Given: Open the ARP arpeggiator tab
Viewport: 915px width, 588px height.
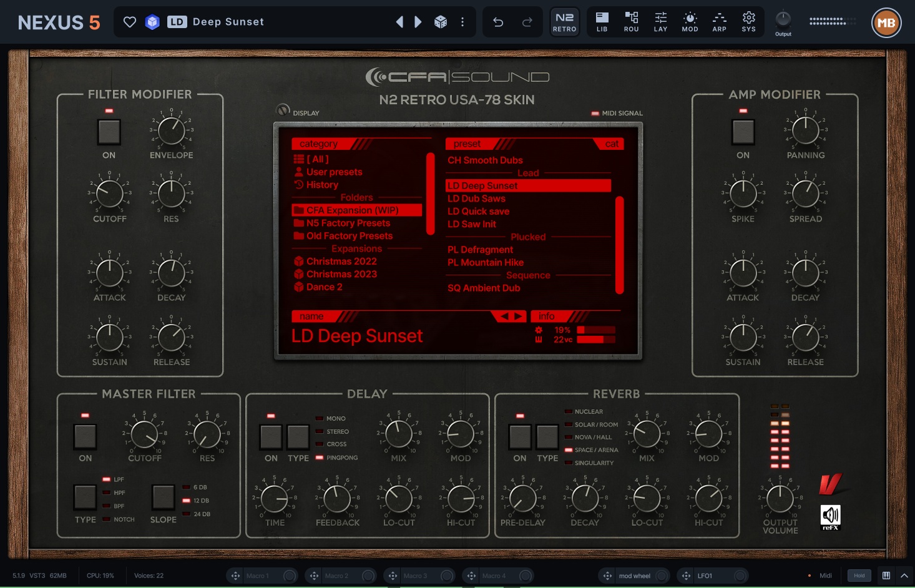Looking at the screenshot, I should 719,22.
